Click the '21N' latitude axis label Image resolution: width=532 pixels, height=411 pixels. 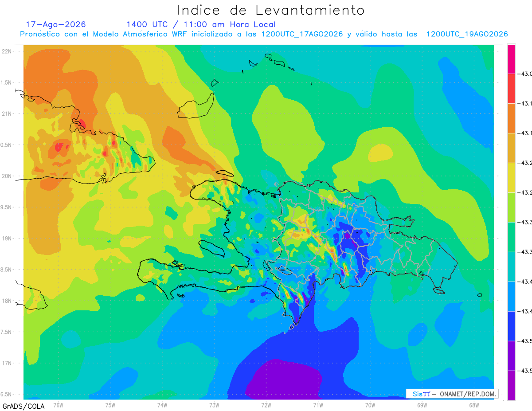[x=7, y=114]
